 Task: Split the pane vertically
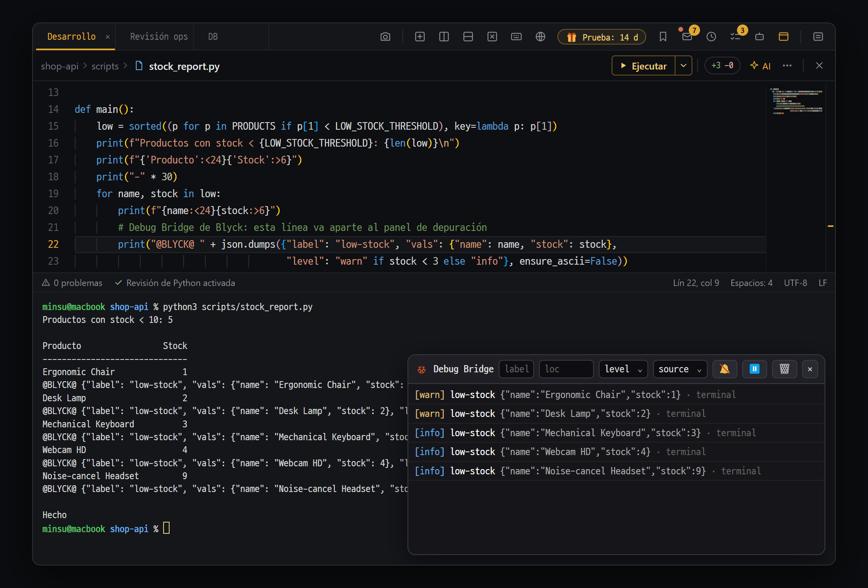click(x=444, y=37)
